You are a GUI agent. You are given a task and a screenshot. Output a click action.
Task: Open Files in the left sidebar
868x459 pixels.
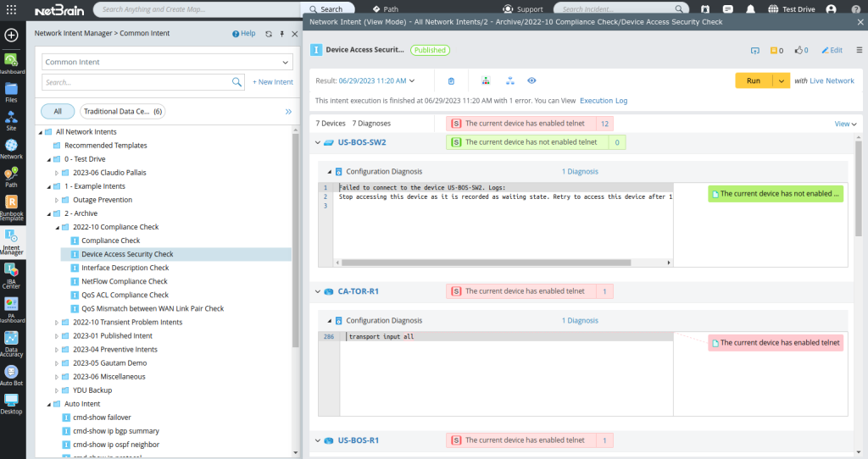coord(11,92)
